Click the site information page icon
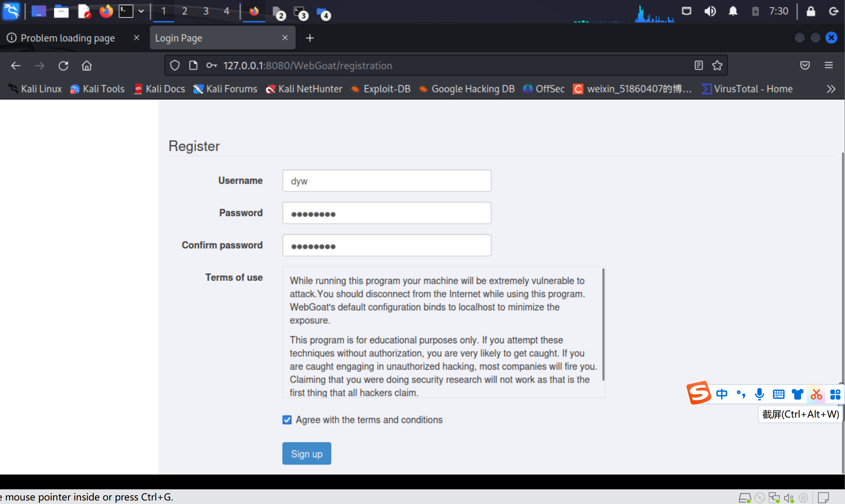845x504 pixels. [193, 66]
